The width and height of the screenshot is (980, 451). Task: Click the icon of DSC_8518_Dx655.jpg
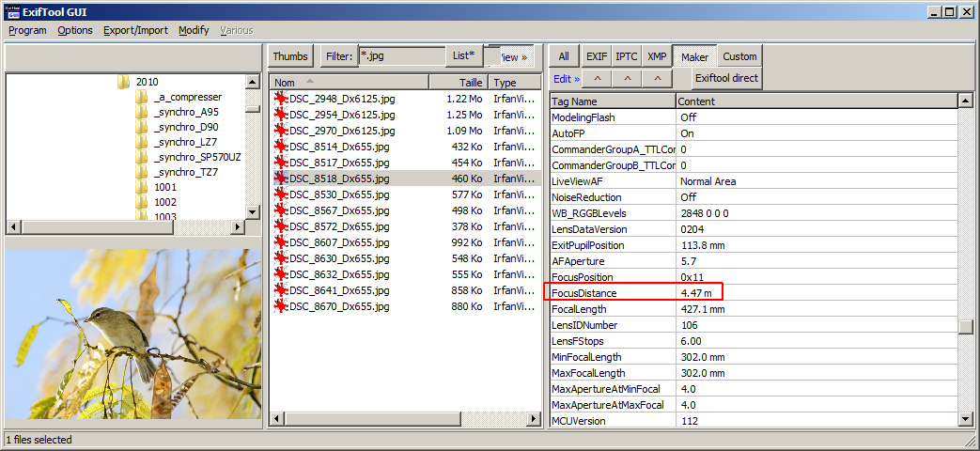point(281,179)
